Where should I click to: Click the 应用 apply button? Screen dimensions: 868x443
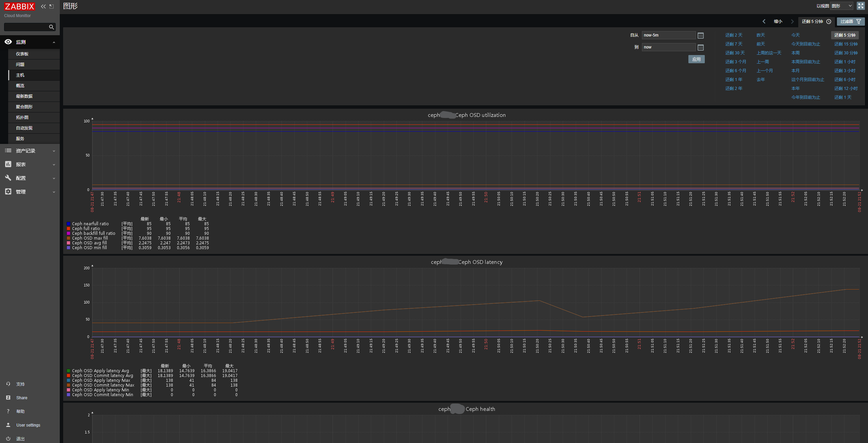[x=696, y=59]
